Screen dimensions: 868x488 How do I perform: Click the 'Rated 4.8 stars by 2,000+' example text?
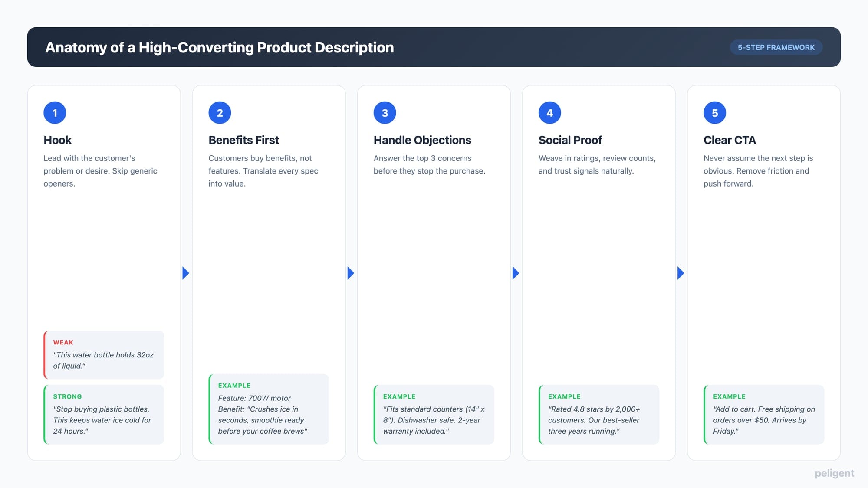pyautogui.click(x=594, y=420)
